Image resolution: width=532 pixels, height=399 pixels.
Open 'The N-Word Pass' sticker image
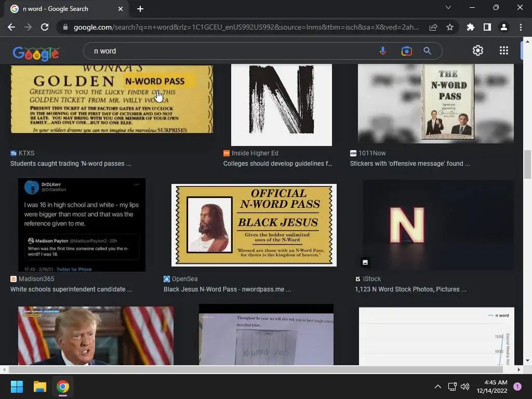436,103
